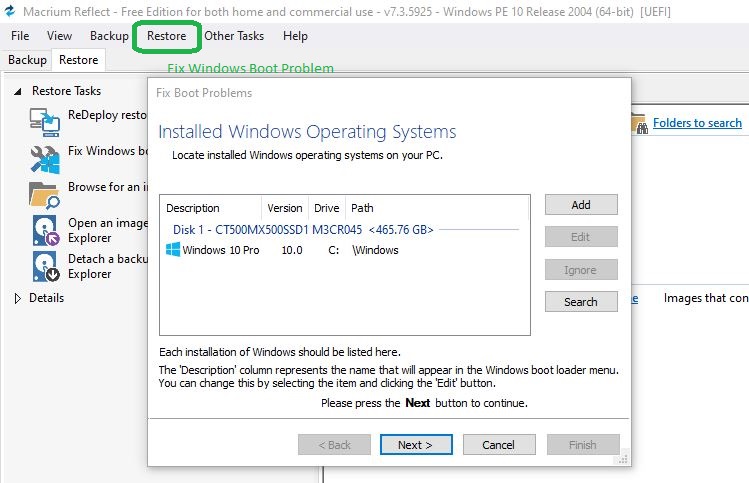This screenshot has width=749, height=483.
Task: Click the dialog resize grip corner
Action: pos(623,459)
